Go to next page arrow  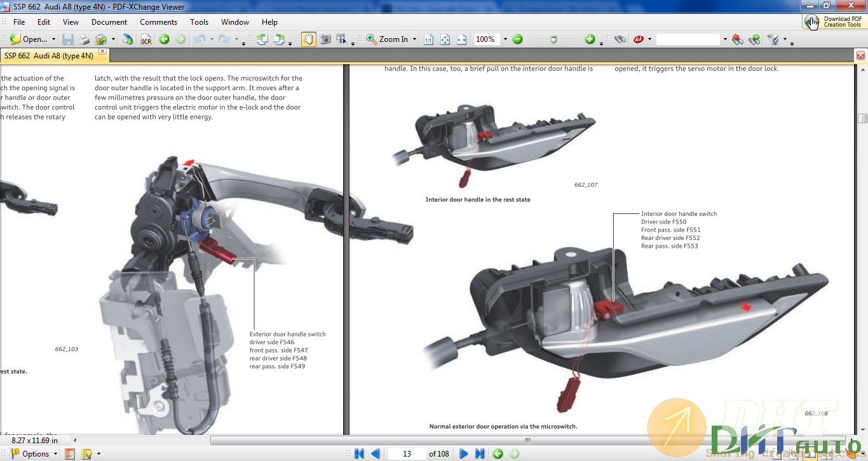[x=463, y=453]
